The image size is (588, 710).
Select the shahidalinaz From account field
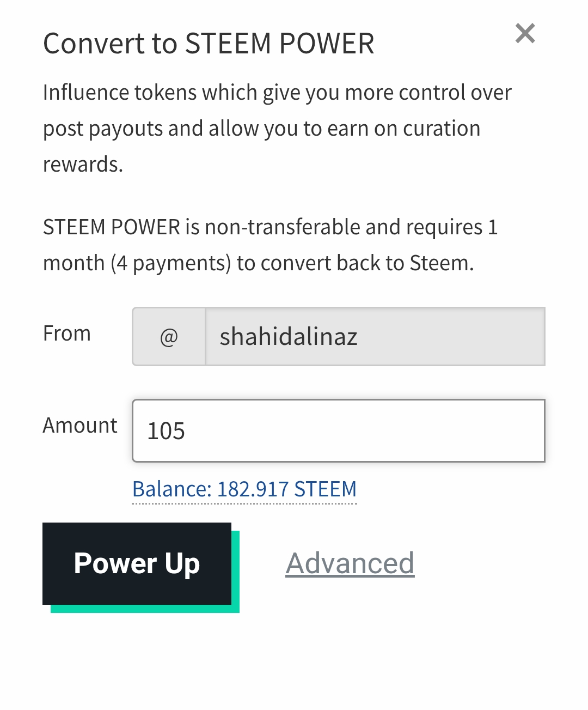pyautogui.click(x=375, y=336)
